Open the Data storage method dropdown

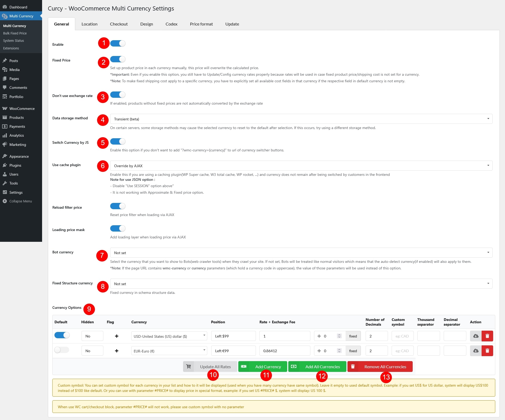[x=301, y=119]
